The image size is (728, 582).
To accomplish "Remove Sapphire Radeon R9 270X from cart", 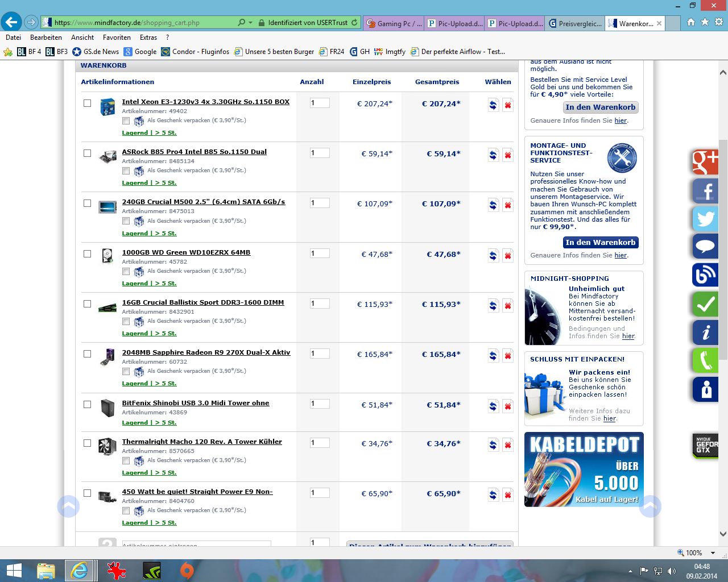I will [508, 356].
